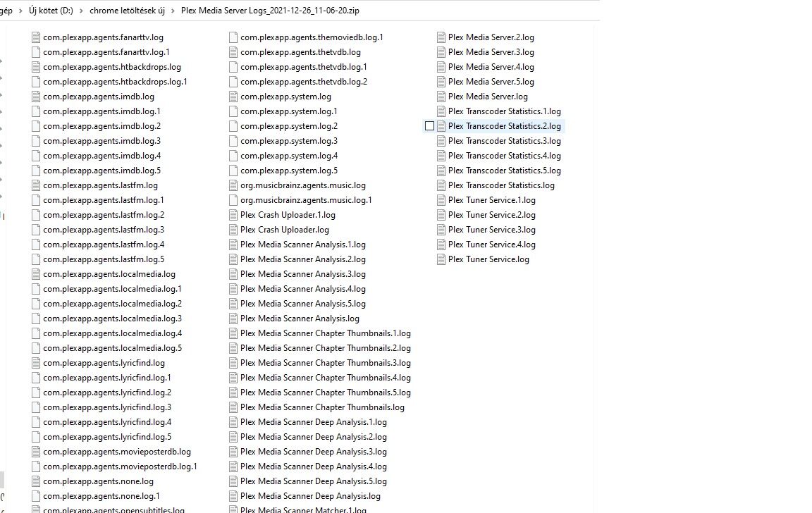This screenshot has height=513, width=812.
Task: Click the icon of com.plexapp.agents.none.log
Action: (36, 481)
